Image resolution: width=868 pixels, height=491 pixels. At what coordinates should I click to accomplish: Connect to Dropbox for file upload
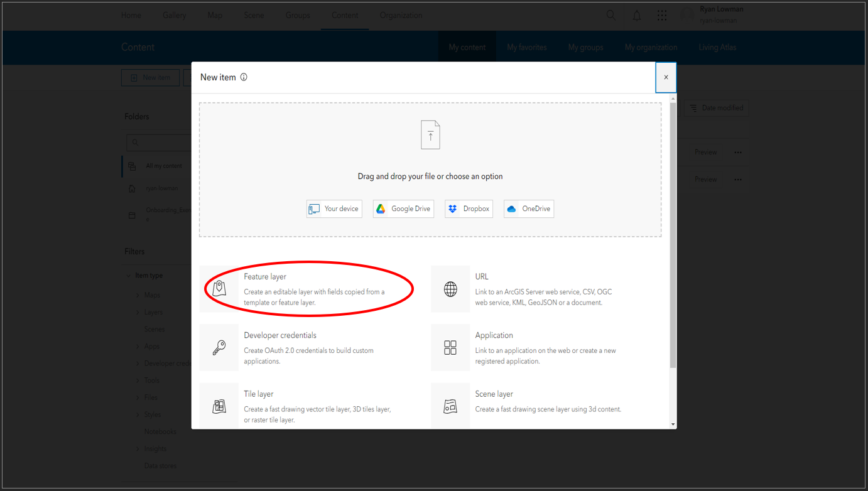(x=469, y=208)
